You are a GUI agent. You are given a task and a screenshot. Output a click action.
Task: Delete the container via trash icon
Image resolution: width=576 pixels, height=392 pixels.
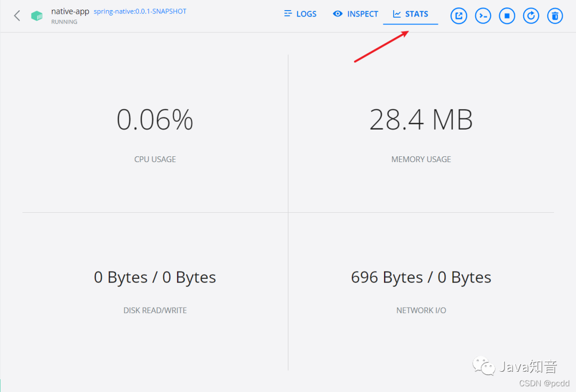pos(555,16)
